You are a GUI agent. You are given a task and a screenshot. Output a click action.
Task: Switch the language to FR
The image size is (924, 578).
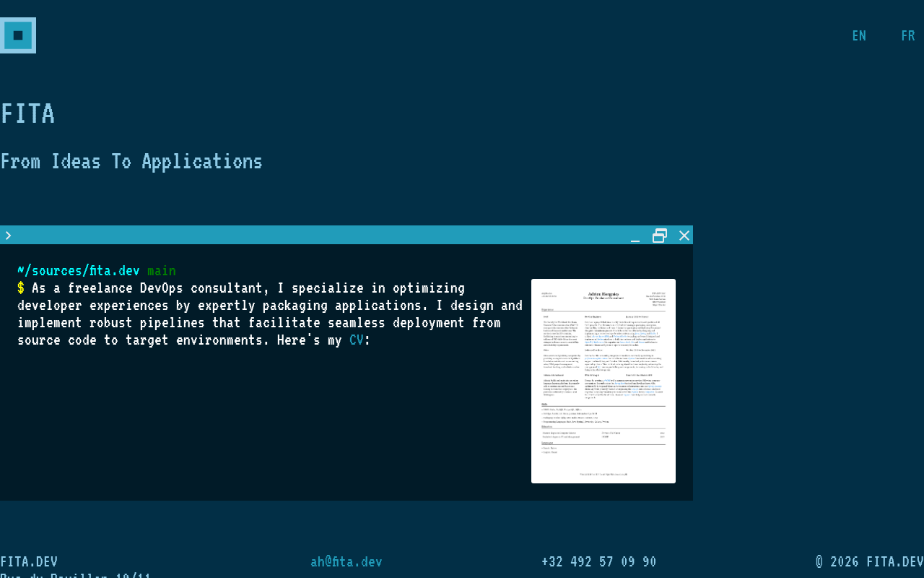908,35
